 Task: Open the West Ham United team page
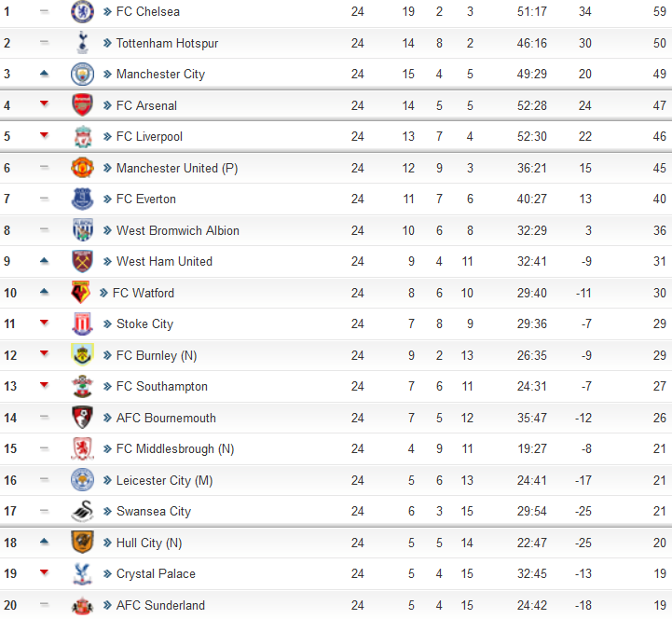pos(164,261)
